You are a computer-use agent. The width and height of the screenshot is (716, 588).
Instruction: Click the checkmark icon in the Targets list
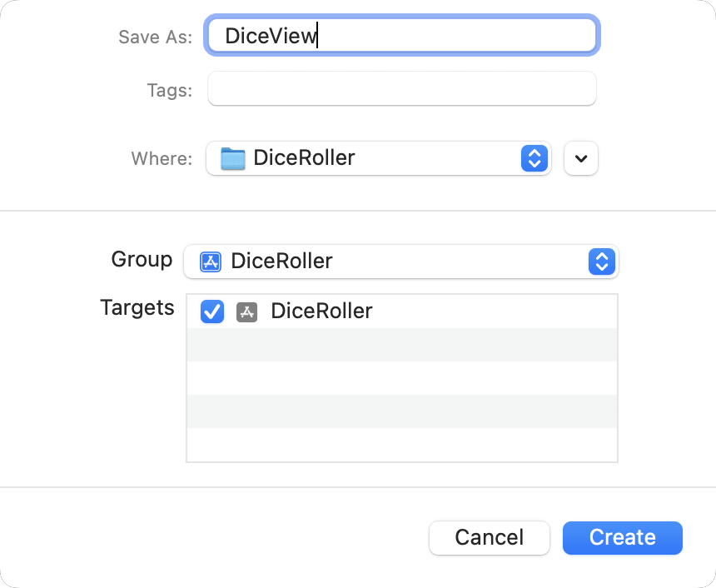(212, 311)
